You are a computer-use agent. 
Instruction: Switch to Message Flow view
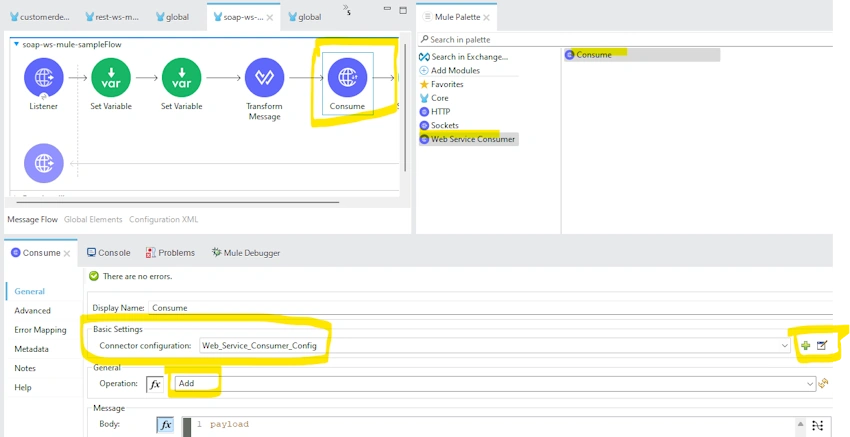click(33, 220)
